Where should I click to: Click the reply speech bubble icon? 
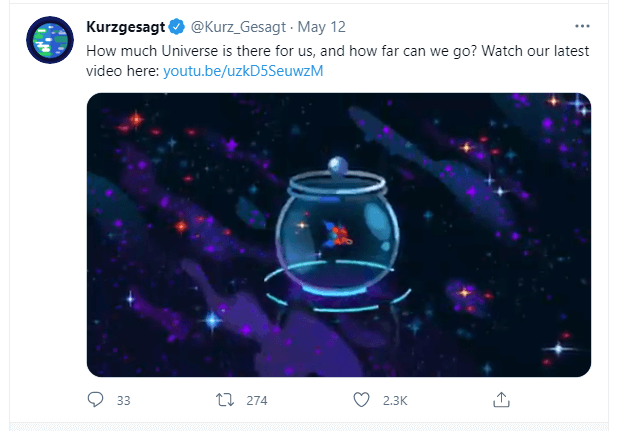coord(95,400)
